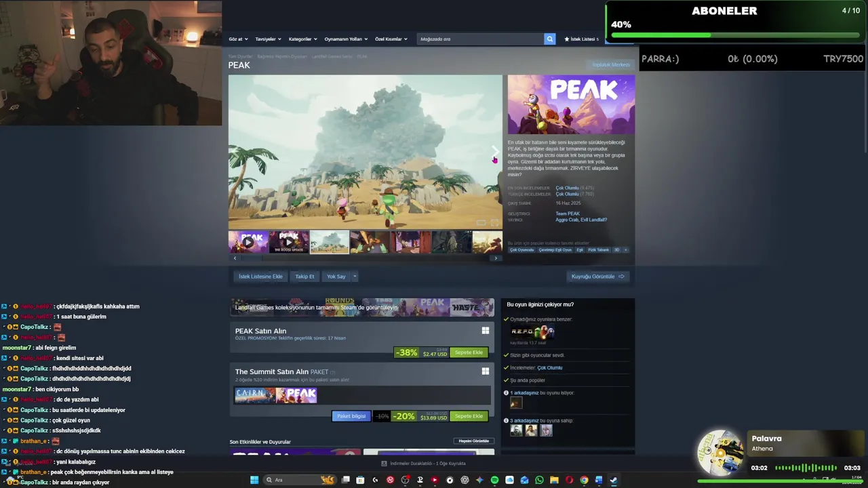Expand the Özel Kısımlar menu
This screenshot has width=868, height=488.
tap(391, 39)
